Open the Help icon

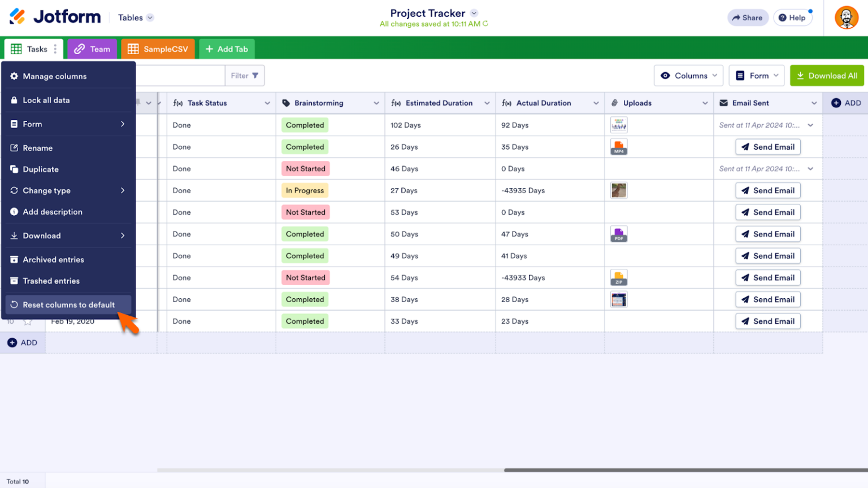tap(792, 18)
